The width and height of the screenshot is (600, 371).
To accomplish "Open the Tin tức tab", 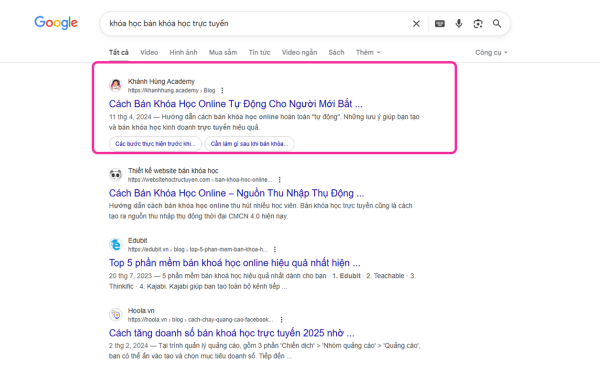I will [x=259, y=52].
